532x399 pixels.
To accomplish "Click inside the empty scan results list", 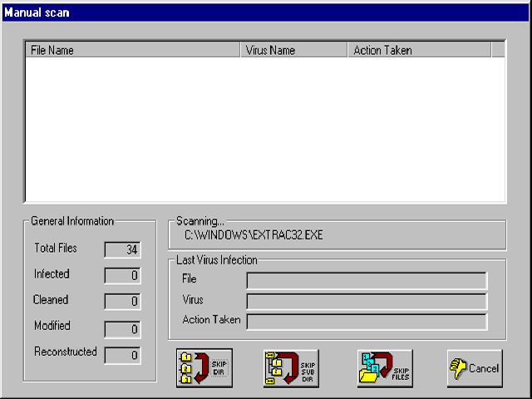I will 264,129.
